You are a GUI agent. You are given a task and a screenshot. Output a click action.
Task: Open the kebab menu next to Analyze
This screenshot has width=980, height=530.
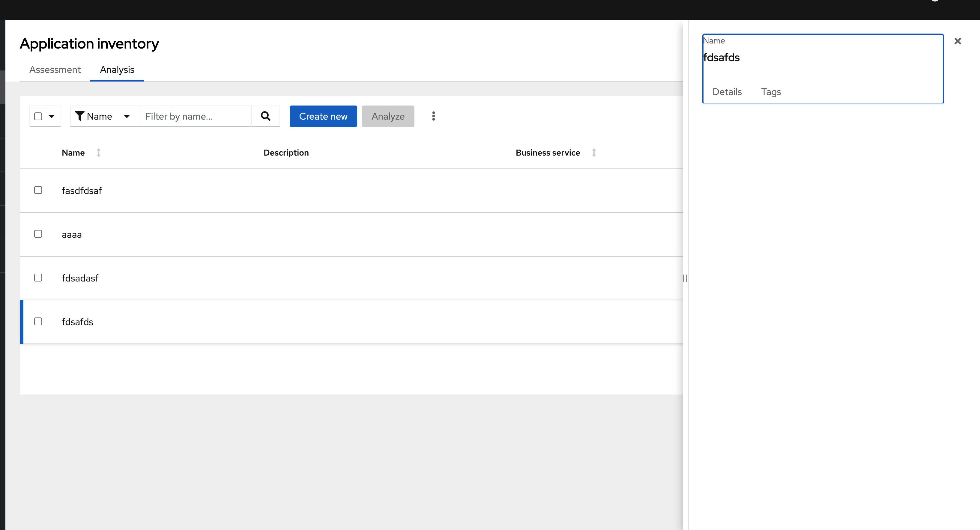[433, 116]
